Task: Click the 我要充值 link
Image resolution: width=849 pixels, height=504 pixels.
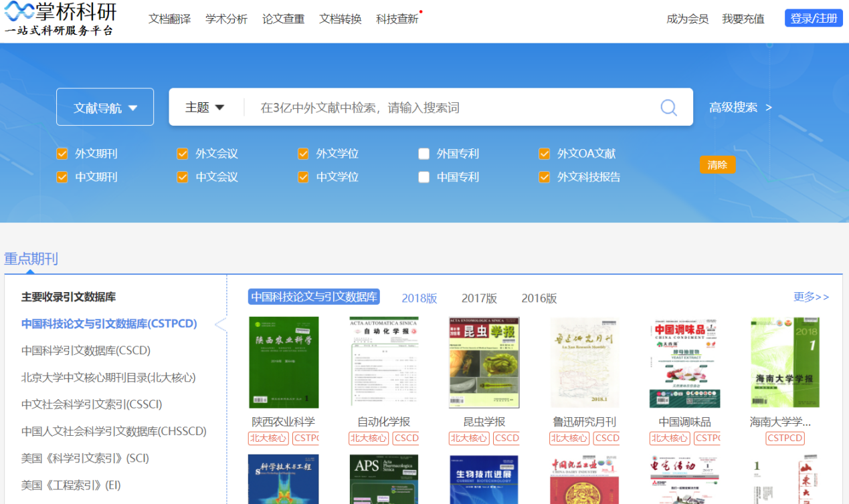Action: tap(743, 19)
